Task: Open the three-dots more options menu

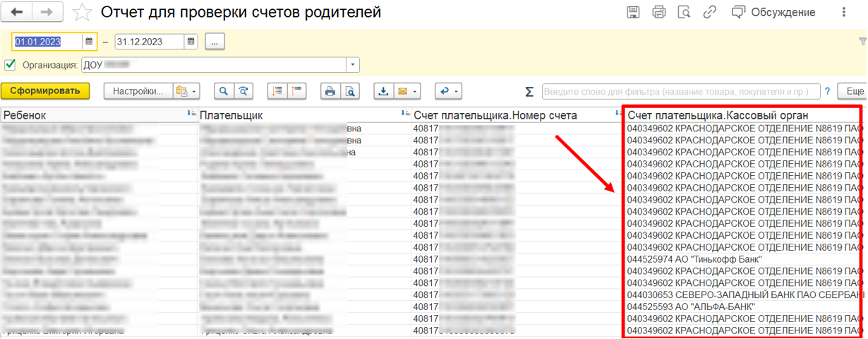Action: [x=845, y=12]
